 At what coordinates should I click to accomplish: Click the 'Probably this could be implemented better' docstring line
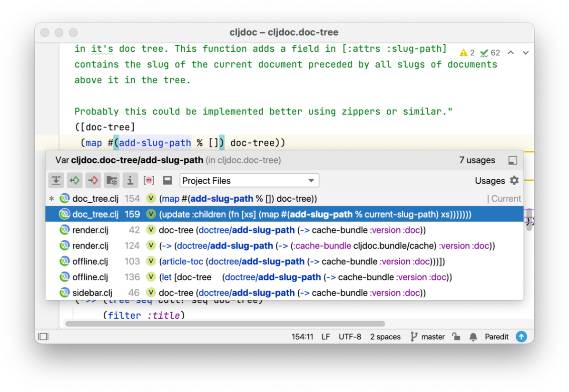(264, 111)
